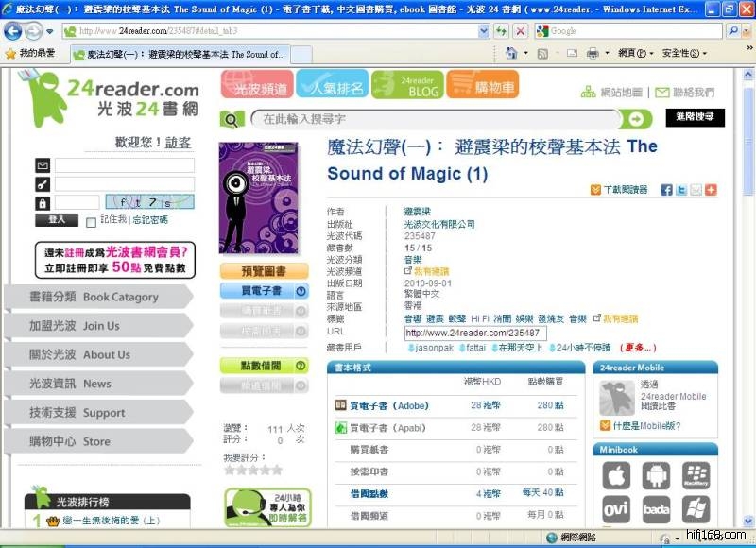
Task: Tick the 記住我 remember-me checkbox
Action: click(x=91, y=221)
